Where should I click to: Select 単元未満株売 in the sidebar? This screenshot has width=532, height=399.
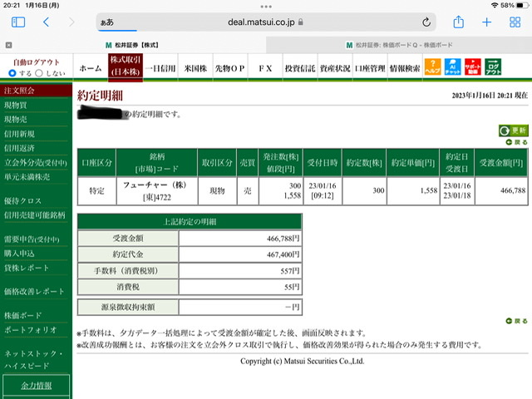tap(27, 177)
